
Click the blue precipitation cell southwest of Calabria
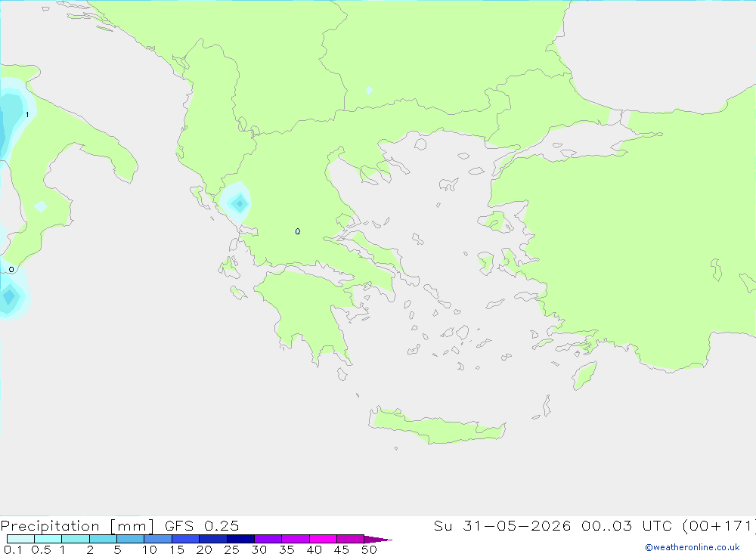click(10, 296)
